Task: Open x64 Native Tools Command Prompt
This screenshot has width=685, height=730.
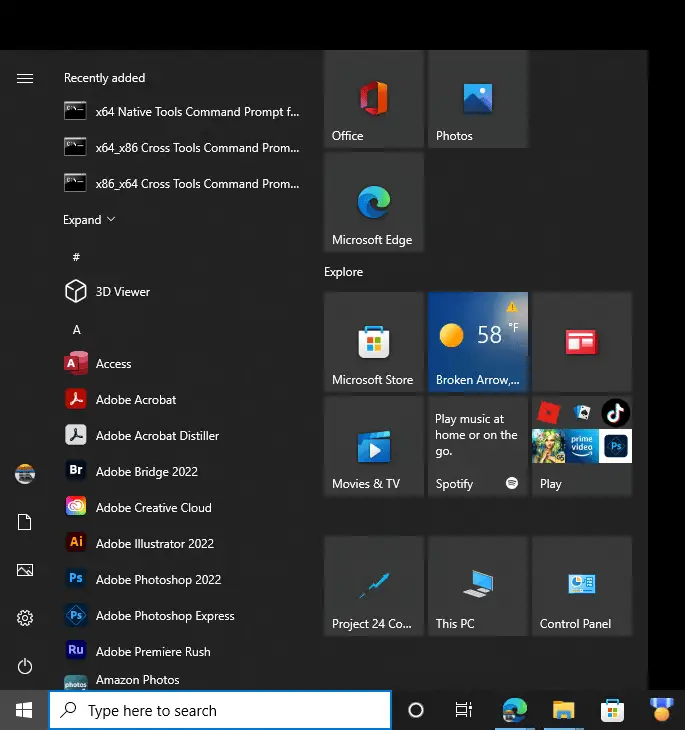Action: 184,112
